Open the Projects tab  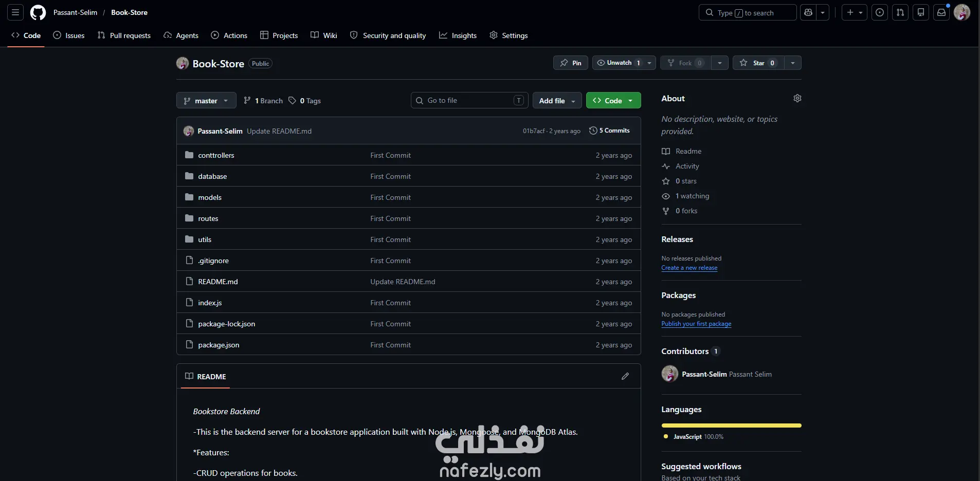tap(279, 35)
